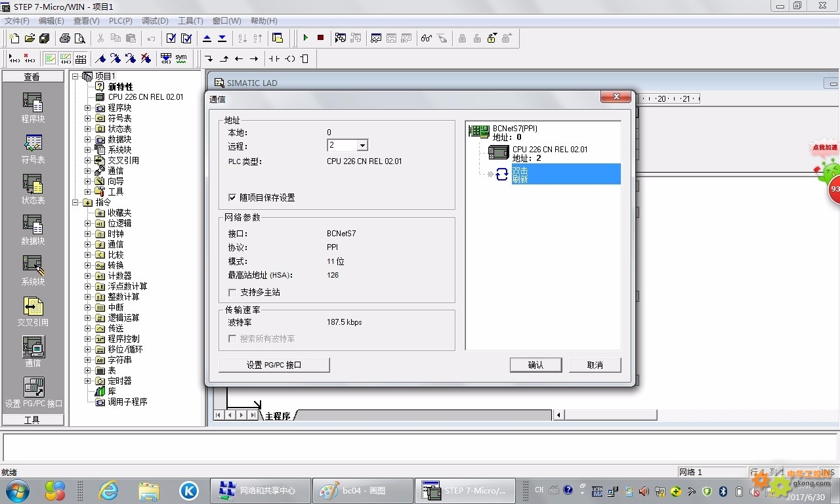Image resolution: width=840 pixels, height=504 pixels.
Task: Click the 取消 button
Action: click(595, 365)
